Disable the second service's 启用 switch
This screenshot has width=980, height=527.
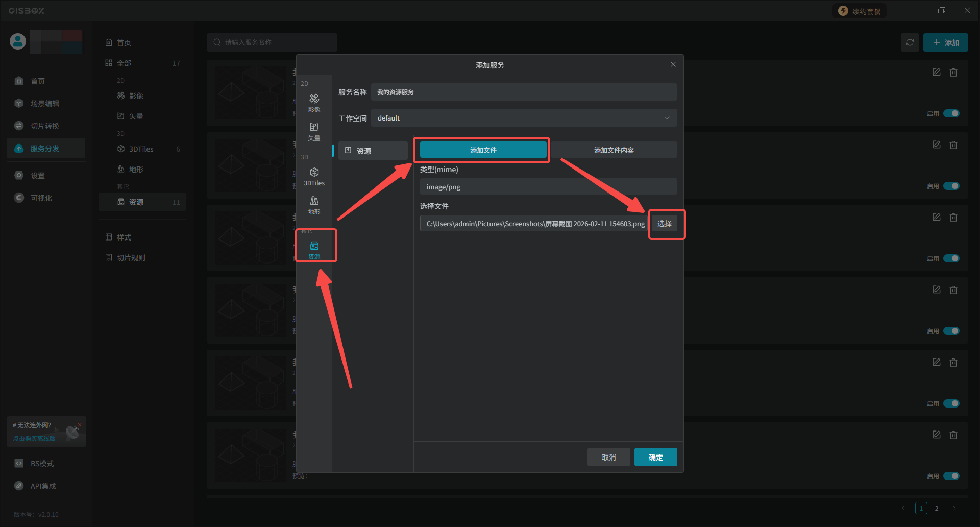pyautogui.click(x=951, y=186)
